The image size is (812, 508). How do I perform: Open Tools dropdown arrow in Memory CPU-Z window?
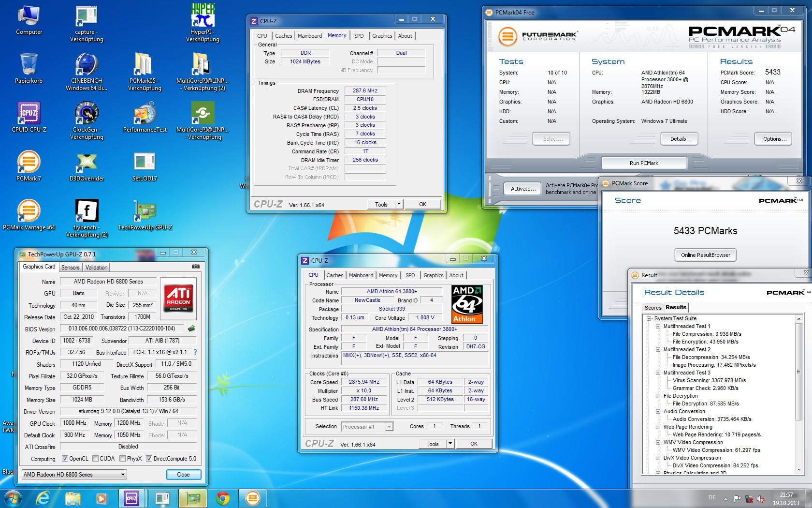pos(399,204)
